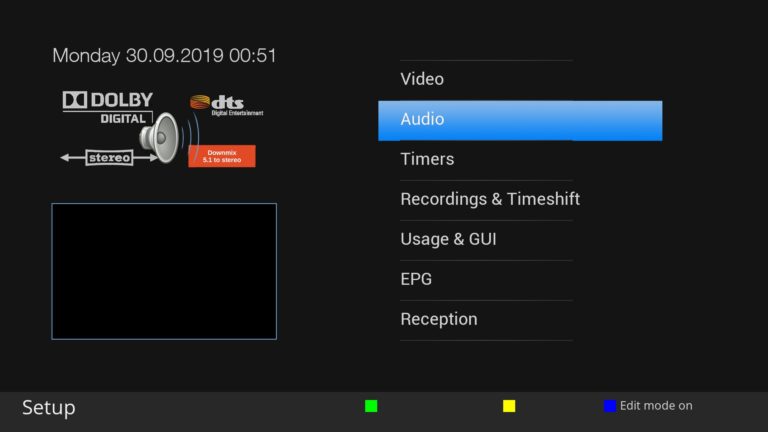Click the yellow color key square
This screenshot has height=432, width=768.
point(509,406)
